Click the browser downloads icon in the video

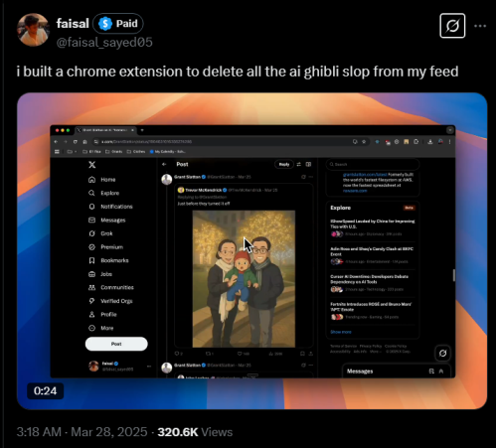coord(430,142)
